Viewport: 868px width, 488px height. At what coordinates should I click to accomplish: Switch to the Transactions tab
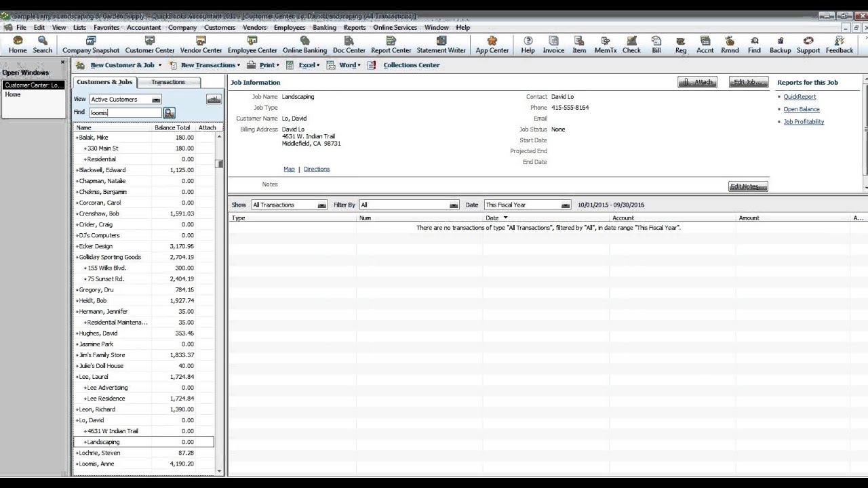point(168,82)
